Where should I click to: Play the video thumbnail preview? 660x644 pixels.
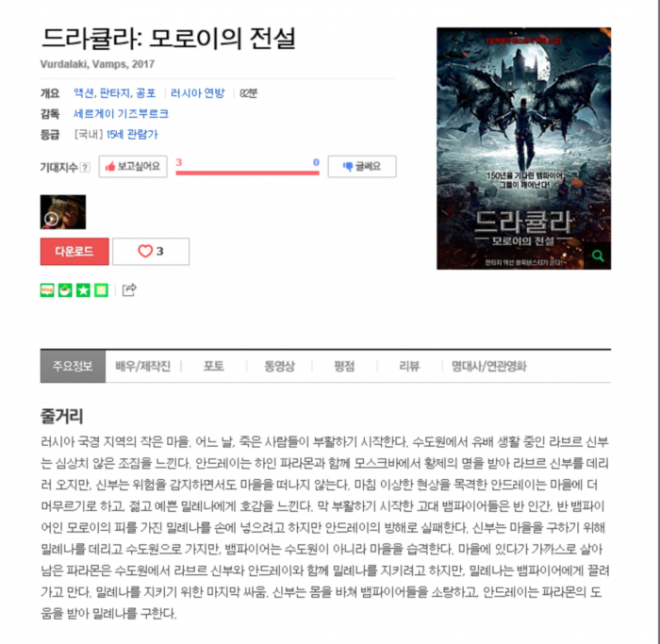[63, 212]
